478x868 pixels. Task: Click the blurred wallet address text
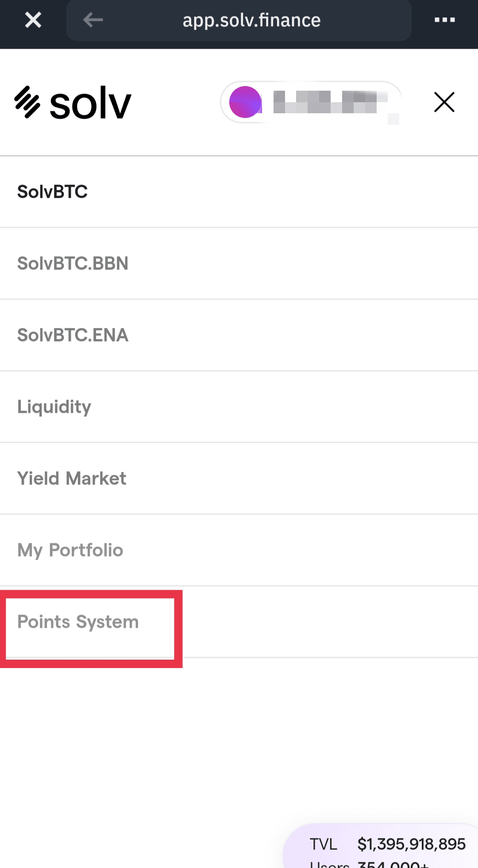pyautogui.click(x=330, y=102)
